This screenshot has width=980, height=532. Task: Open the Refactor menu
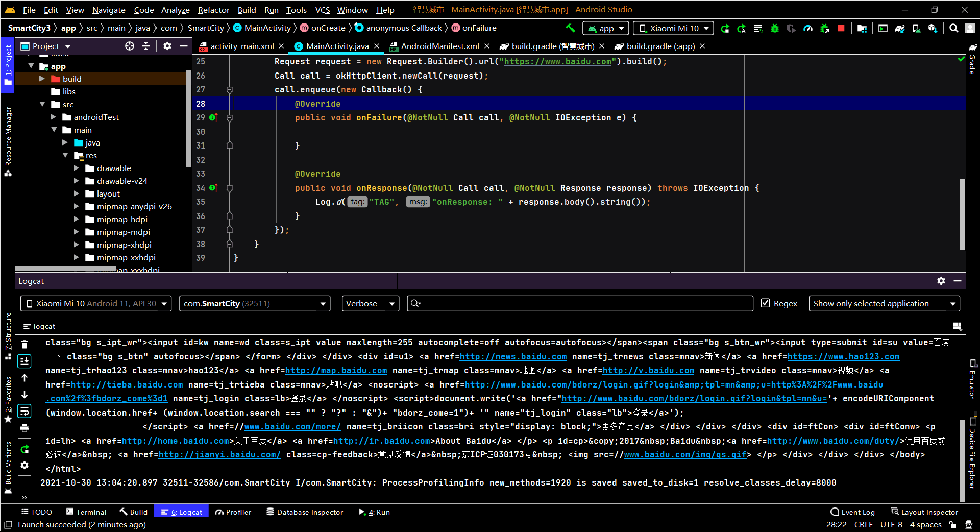[213, 10]
